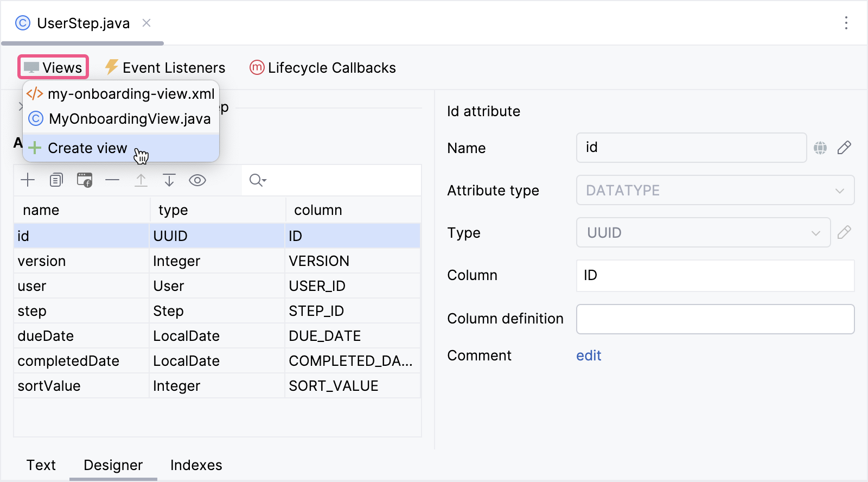Open the Lifecycle Callbacks button
The image size is (868, 482).
pyautogui.click(x=323, y=68)
